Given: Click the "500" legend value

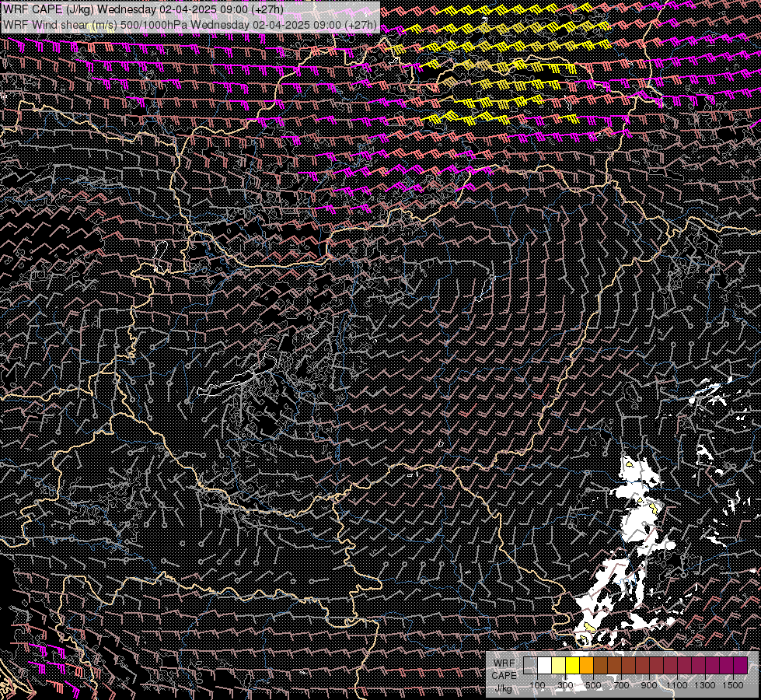Looking at the screenshot, I should tap(593, 685).
